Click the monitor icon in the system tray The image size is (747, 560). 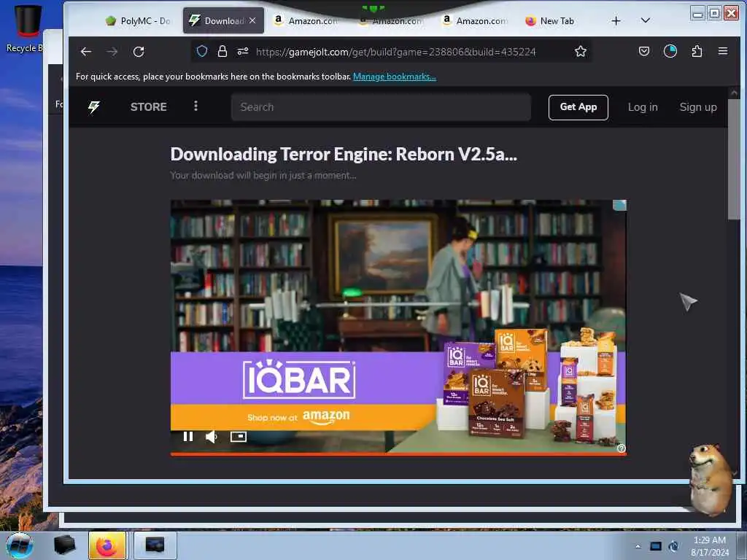(x=656, y=546)
